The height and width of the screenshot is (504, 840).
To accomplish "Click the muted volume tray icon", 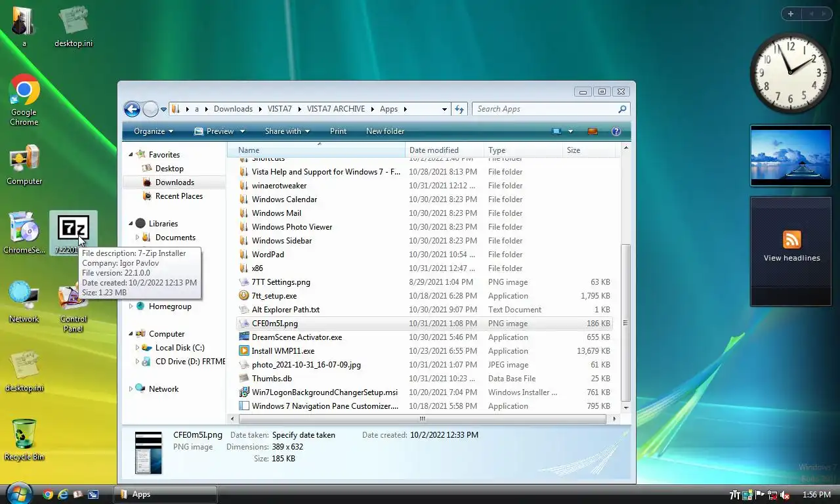I will 785,495.
